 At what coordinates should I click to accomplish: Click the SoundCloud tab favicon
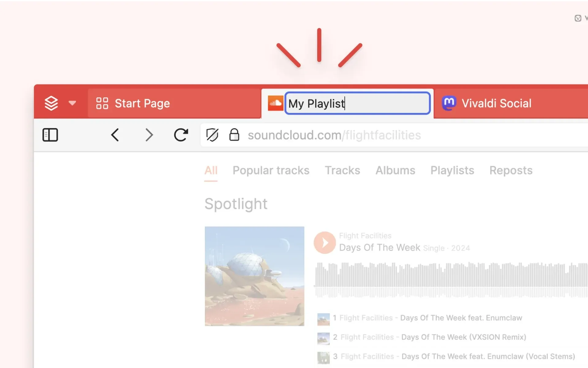[275, 103]
